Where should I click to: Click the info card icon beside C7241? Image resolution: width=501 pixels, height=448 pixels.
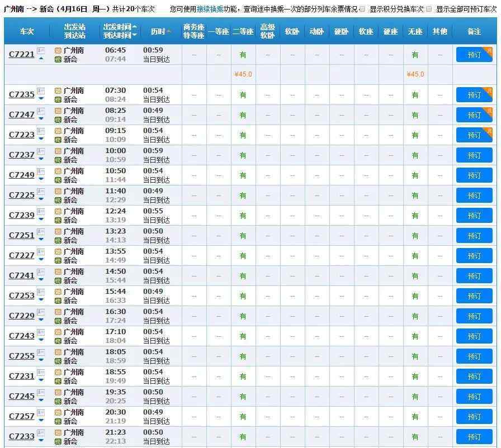point(41,272)
